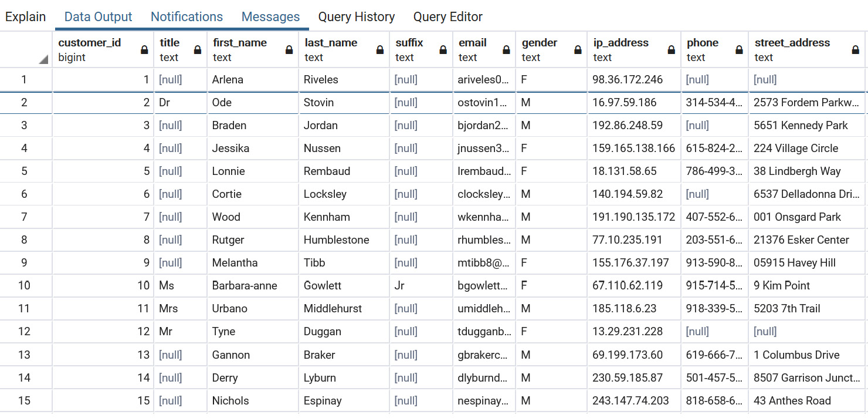Click the lock icon in title column header
This screenshot has width=868, height=418.
[x=198, y=50]
